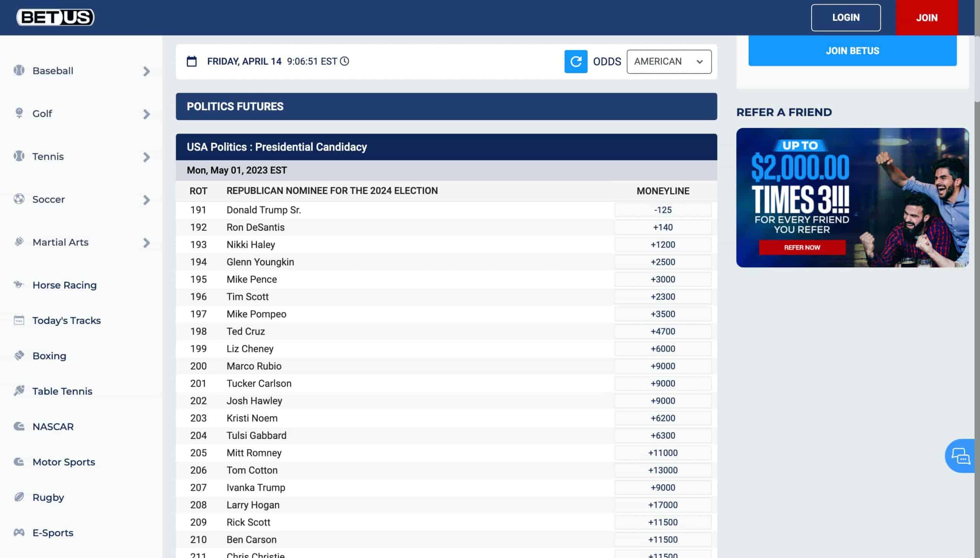980x558 pixels.
Task: Select Glenn Youngkin +2500 moneyline
Action: click(x=663, y=262)
